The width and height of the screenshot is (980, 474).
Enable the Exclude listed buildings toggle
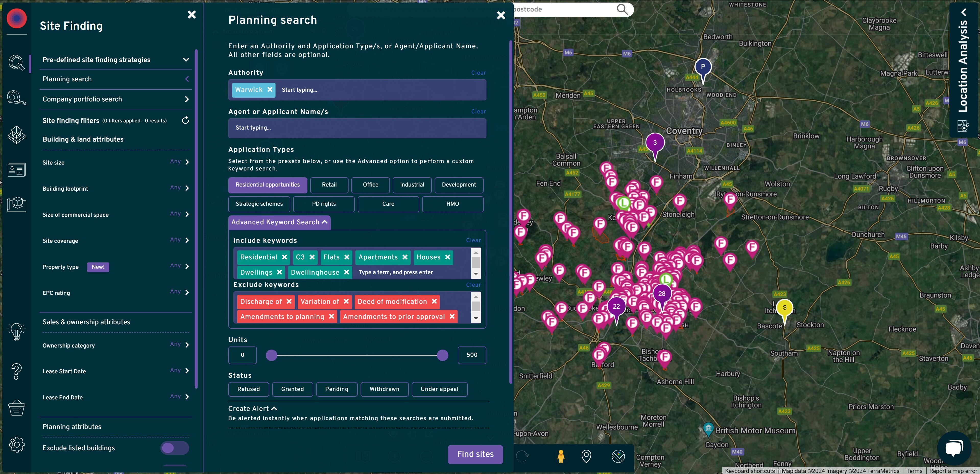coord(175,448)
